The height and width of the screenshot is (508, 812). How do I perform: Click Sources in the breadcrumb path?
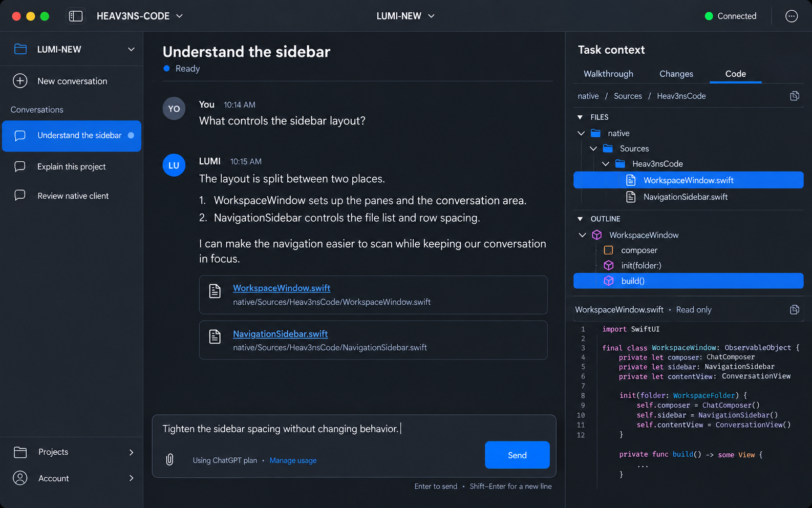pos(628,96)
